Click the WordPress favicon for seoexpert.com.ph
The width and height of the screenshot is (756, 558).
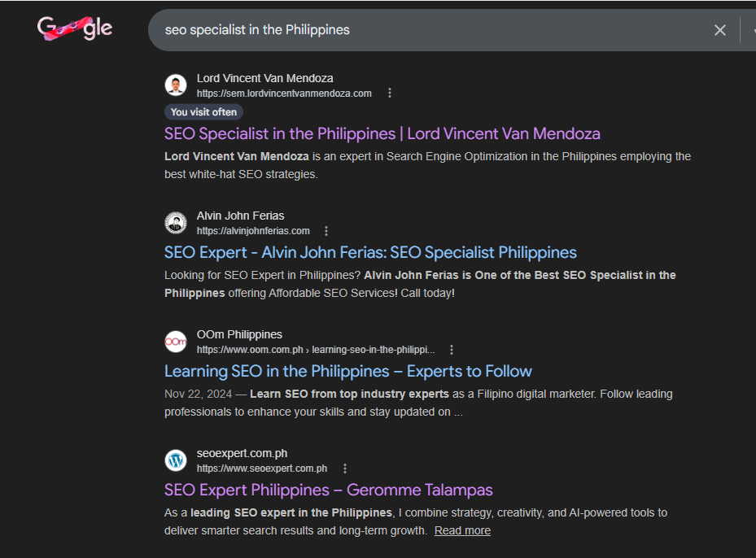176,460
